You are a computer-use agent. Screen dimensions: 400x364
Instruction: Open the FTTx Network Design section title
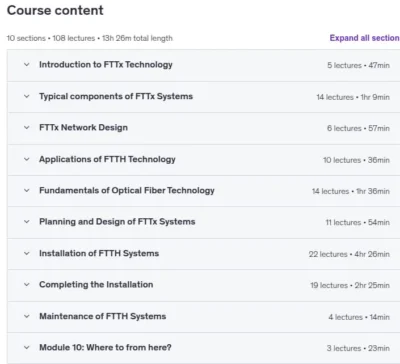pyautogui.click(x=83, y=128)
